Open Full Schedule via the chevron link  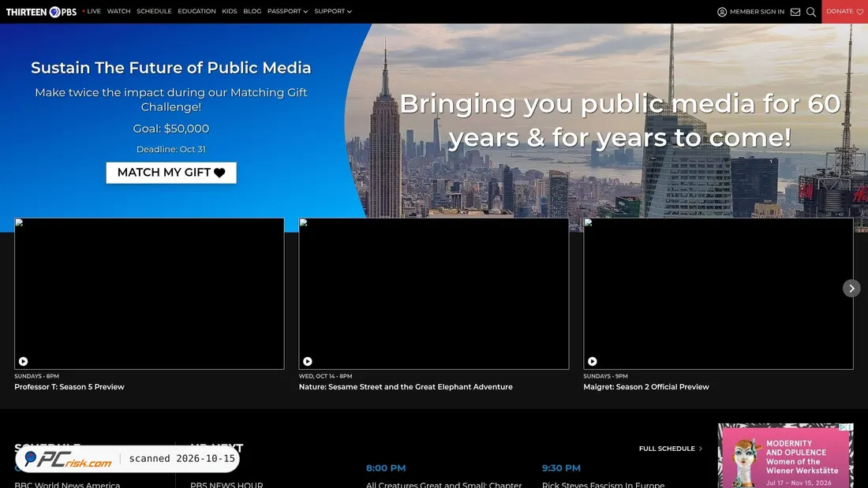pyautogui.click(x=671, y=449)
